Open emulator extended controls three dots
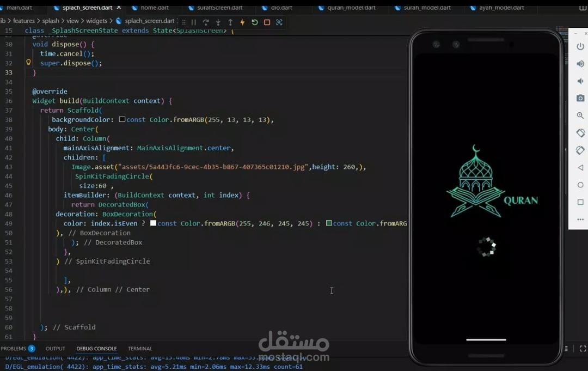 pyautogui.click(x=580, y=220)
